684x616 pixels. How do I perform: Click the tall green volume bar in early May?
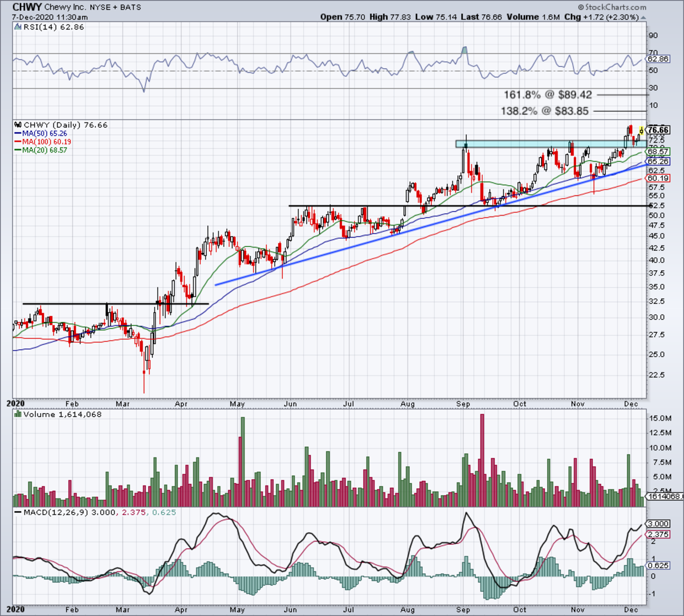(x=243, y=462)
